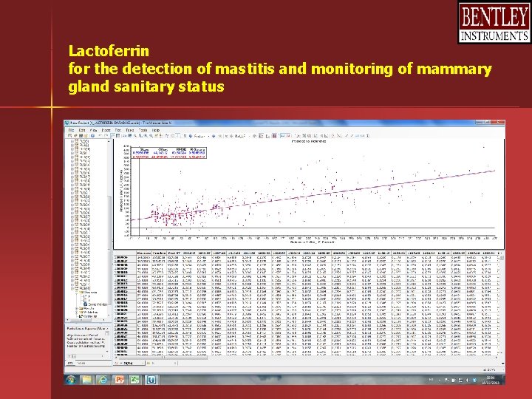
Task: Click the taskbar clock
Action: 491,380
